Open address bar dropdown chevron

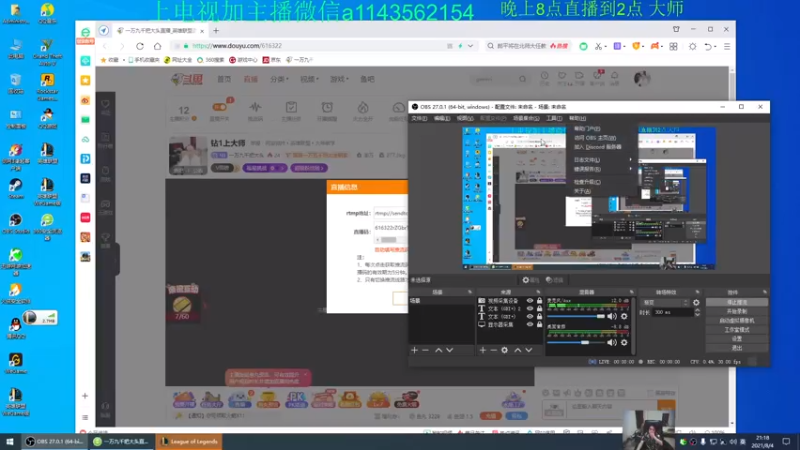click(x=470, y=46)
